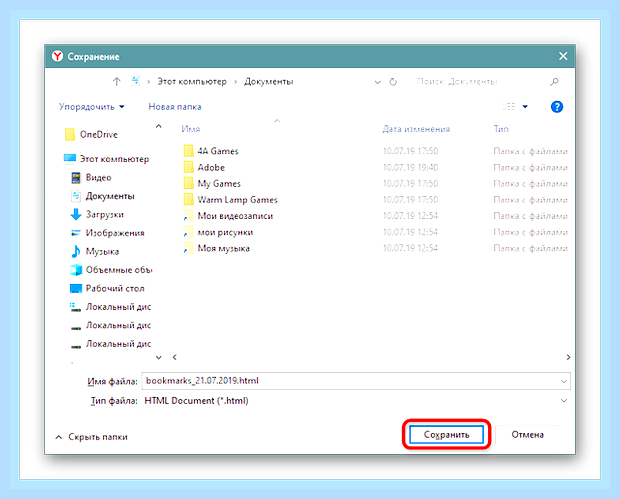This screenshot has height=499, width=620.
Task: Select Warm Lamp Games folder icon
Action: [189, 200]
